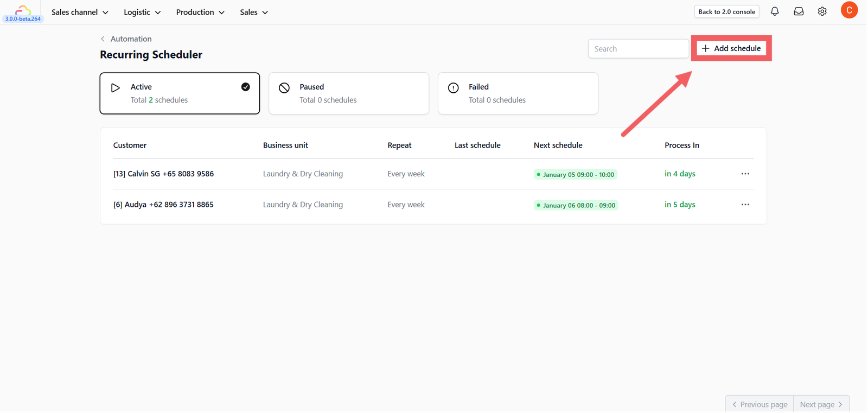Select the Active schedules card
The image size is (868, 413).
180,93
